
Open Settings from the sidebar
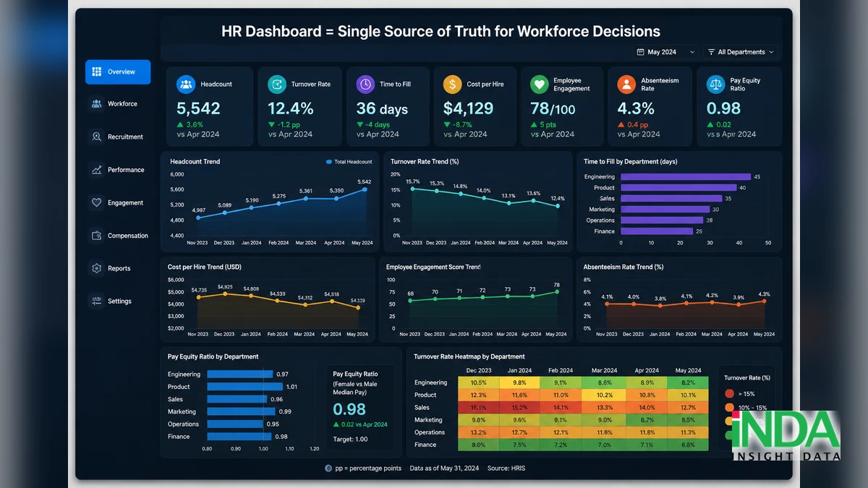[118, 301]
